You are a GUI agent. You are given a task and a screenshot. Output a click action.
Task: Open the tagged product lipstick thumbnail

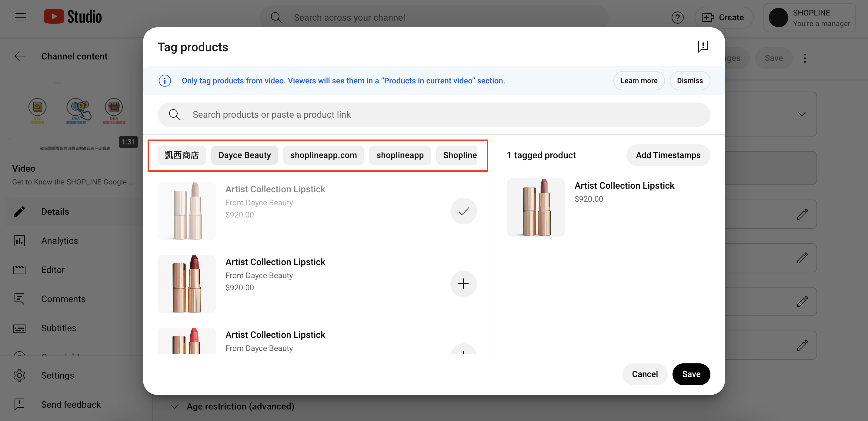click(x=536, y=207)
